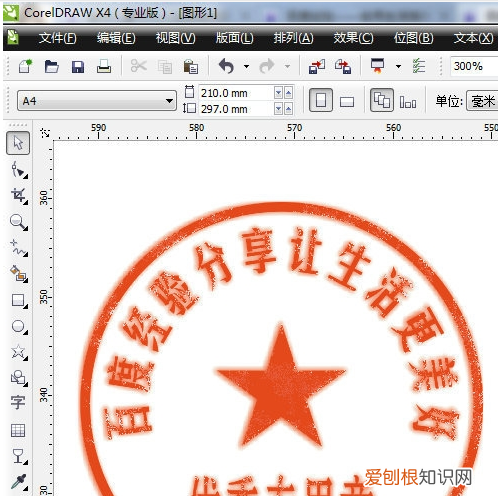Click the checklist icon beside the zoom box
The image size is (498, 496).
click(419, 66)
